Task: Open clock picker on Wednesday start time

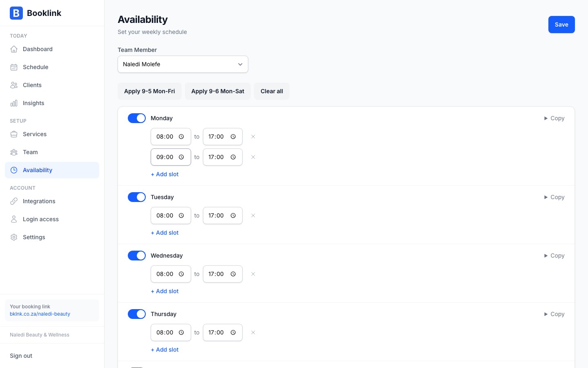Action: 181,274
